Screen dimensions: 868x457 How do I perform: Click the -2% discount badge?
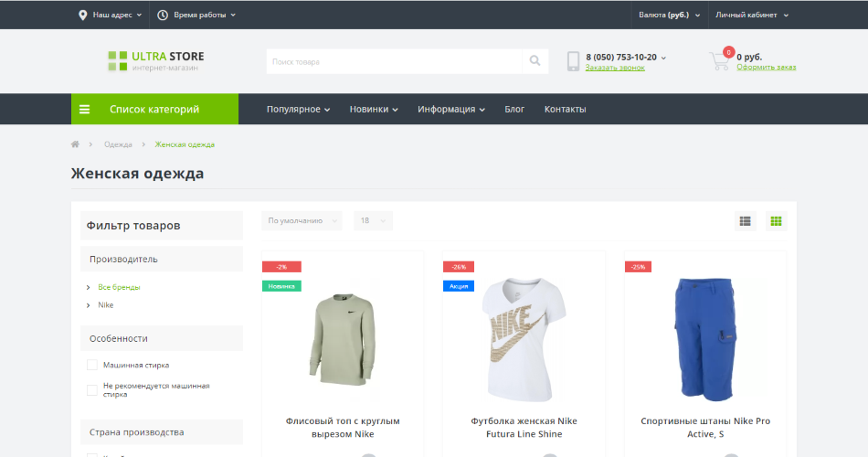pyautogui.click(x=281, y=267)
